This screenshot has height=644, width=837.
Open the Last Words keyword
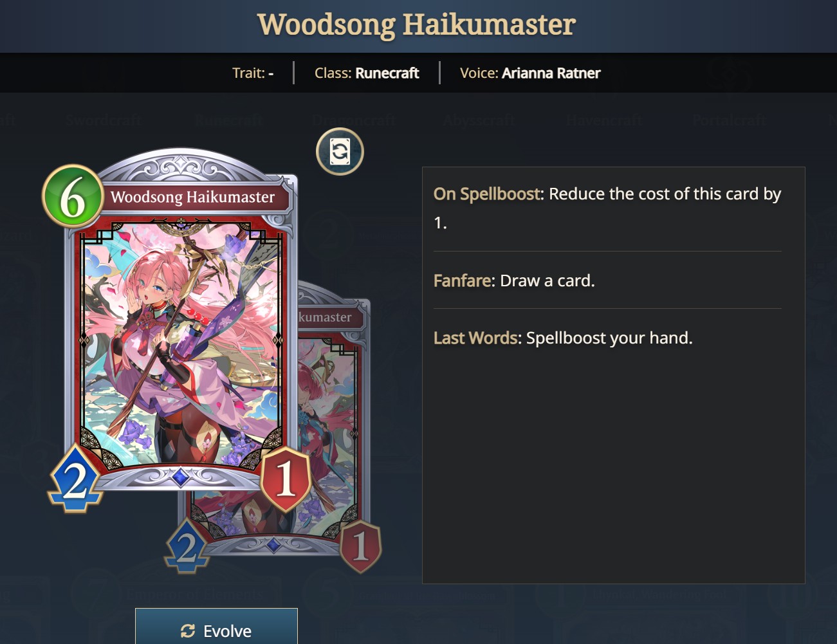[x=476, y=338]
